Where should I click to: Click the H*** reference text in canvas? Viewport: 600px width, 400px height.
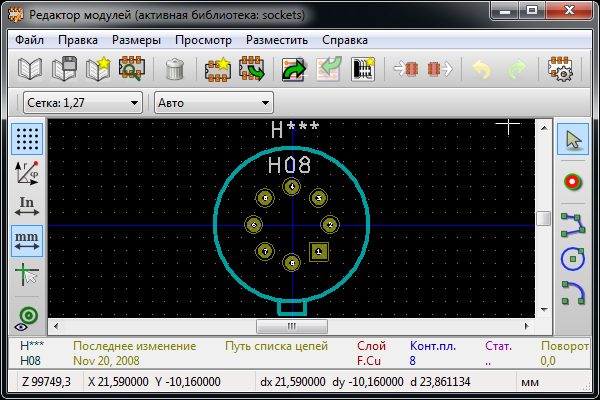[x=295, y=130]
